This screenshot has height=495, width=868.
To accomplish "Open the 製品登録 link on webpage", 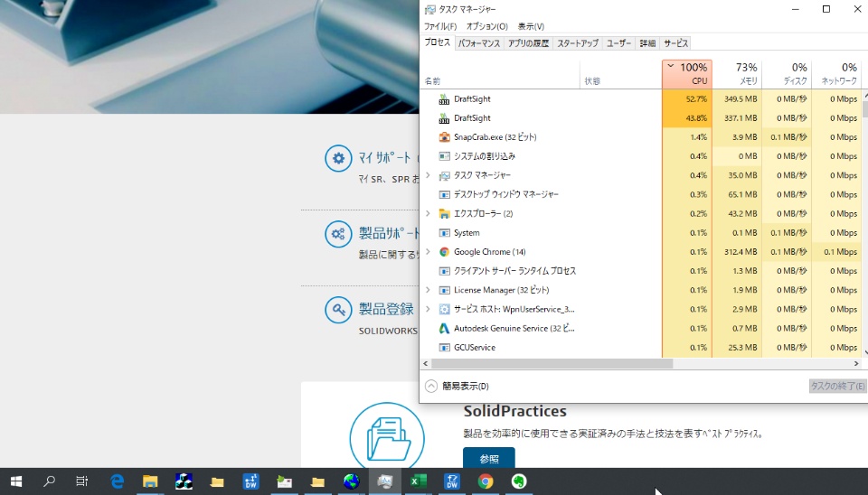I will pyautogui.click(x=386, y=309).
